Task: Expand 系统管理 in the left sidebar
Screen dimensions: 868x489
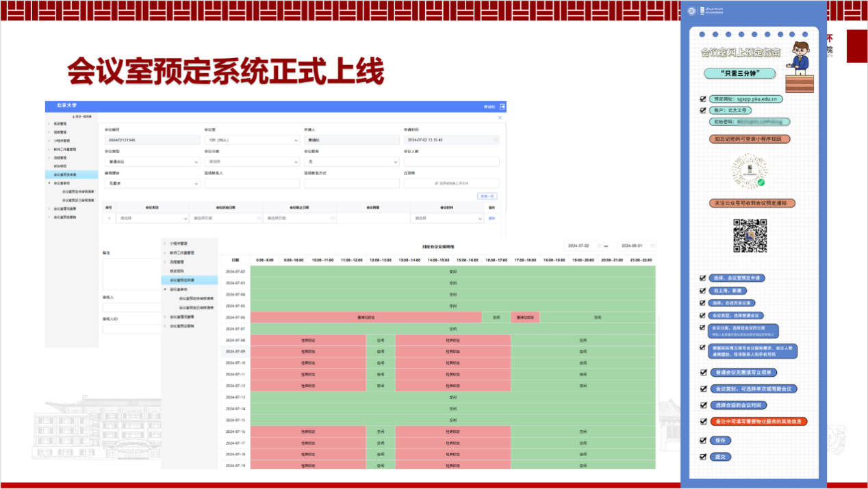Action: pos(60,124)
